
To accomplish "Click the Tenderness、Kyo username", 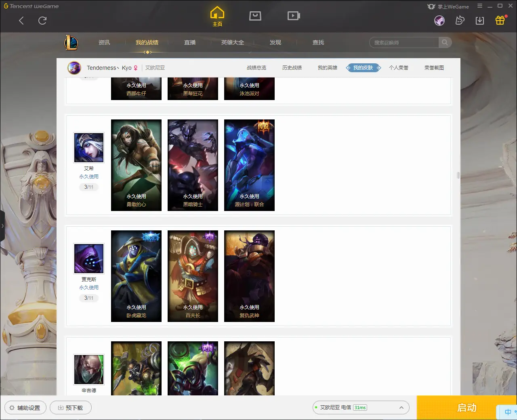I will [x=109, y=68].
